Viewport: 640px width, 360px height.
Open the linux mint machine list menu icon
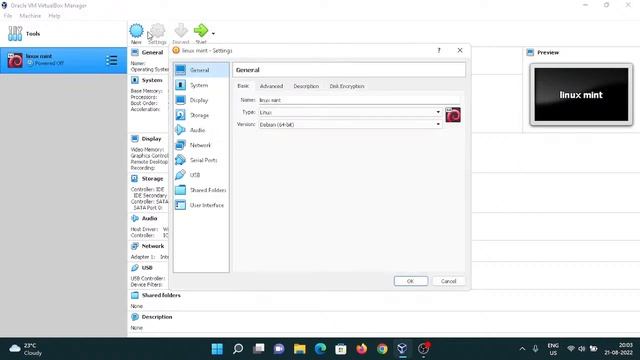pos(111,60)
